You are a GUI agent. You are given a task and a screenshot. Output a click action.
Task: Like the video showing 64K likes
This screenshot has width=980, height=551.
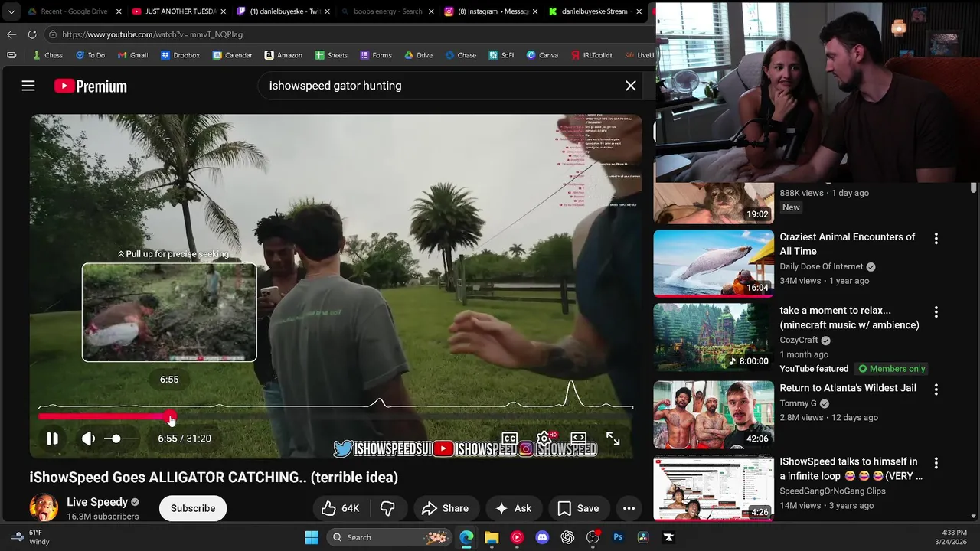(341, 508)
